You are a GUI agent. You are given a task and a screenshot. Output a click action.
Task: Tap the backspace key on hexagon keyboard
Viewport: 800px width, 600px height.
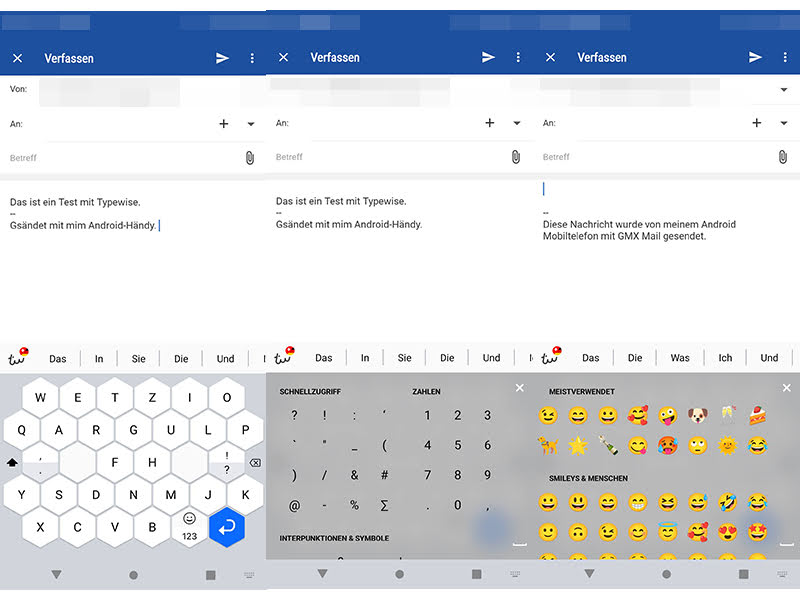click(x=255, y=463)
